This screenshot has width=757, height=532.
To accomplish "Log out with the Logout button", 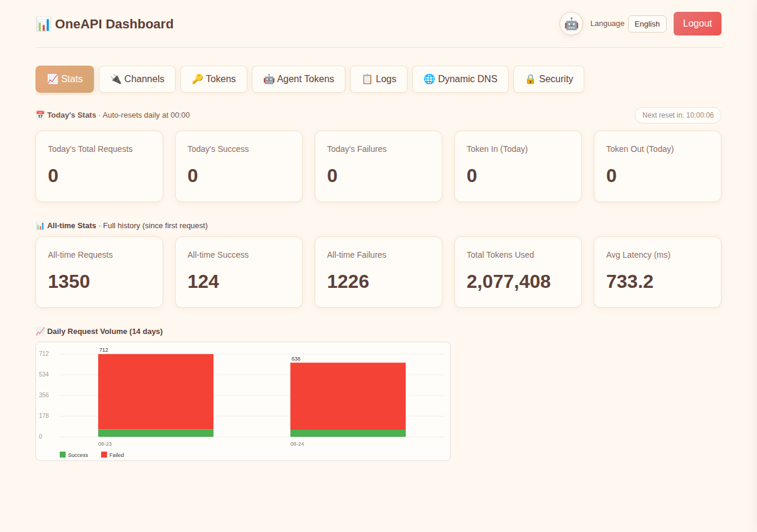I will coord(697,24).
